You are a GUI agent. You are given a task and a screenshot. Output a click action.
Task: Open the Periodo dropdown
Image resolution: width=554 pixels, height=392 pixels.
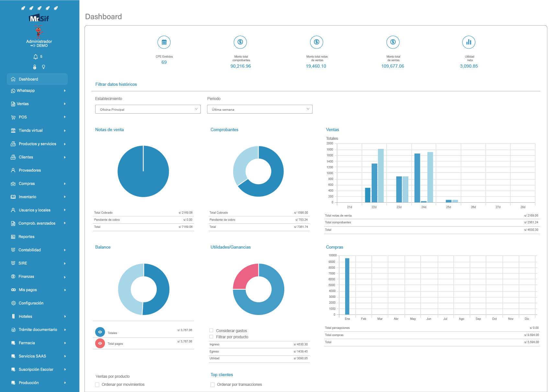tap(260, 109)
